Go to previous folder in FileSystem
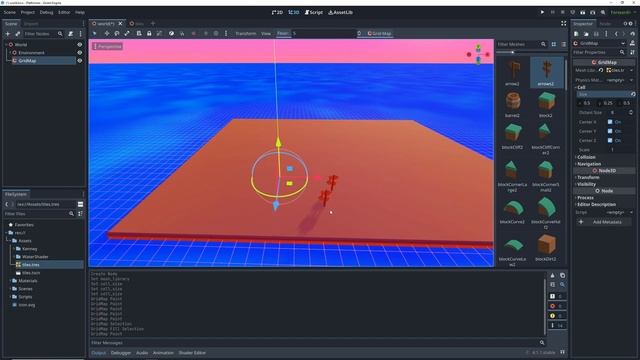 tap(7, 204)
